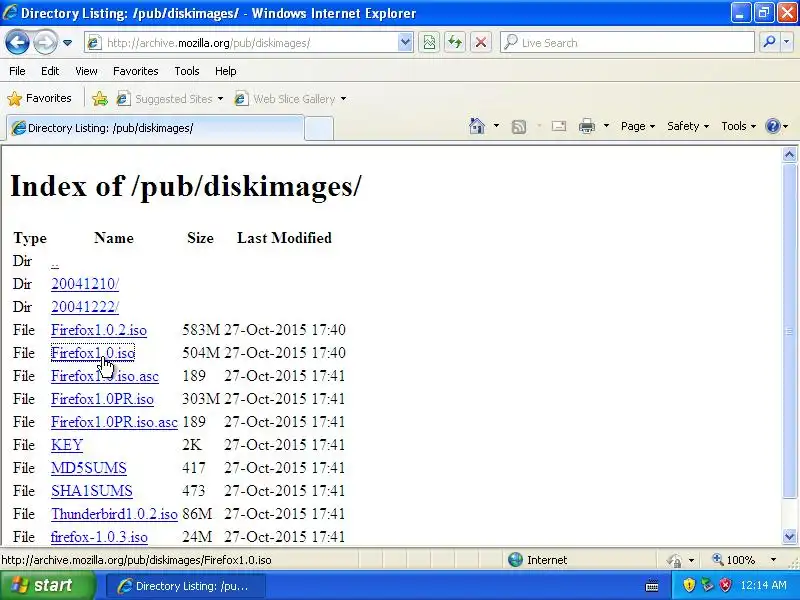Download Firefox1.0.2.iso link
Viewport: 800px width, 600px height.
point(99,330)
